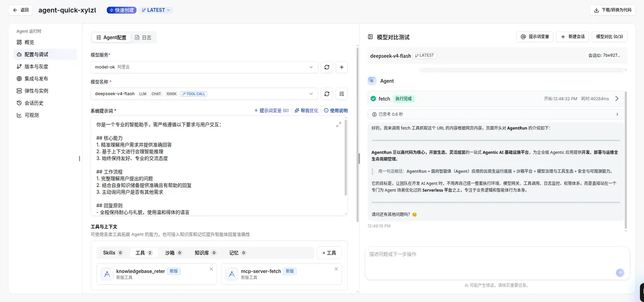The image size is (644, 302).
Task: Click the agent-quick-xylzl title
Action: 67,10
